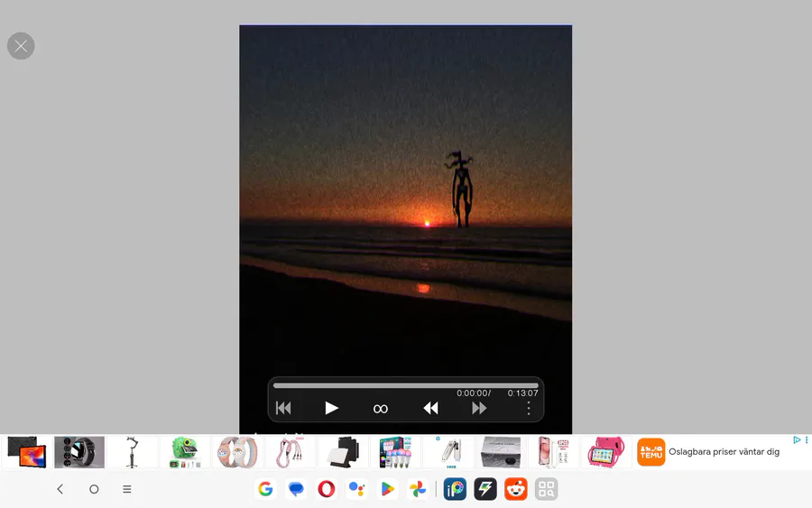Viewport: 812px width, 508px height.
Task: Click the total duration 0:13:07 text
Action: pos(522,393)
